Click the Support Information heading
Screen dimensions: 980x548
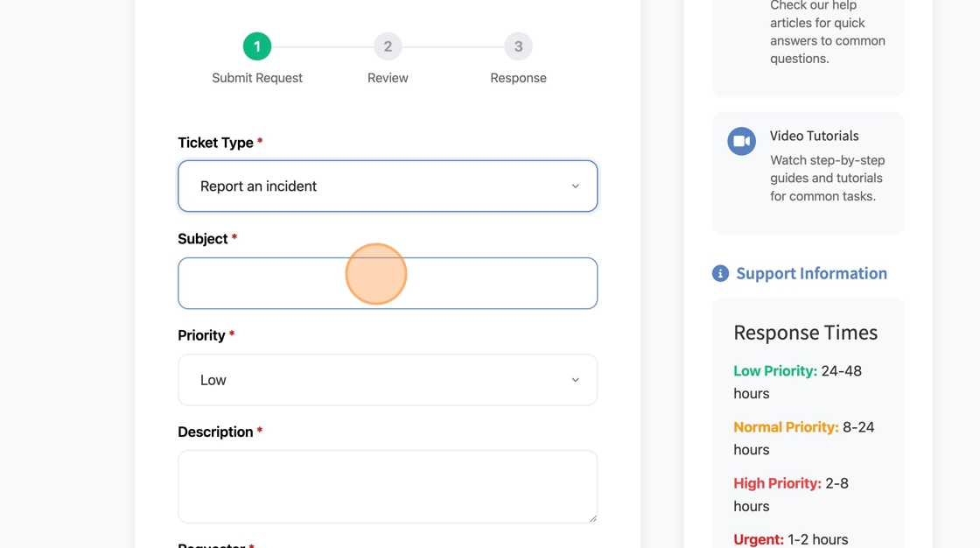coord(811,273)
